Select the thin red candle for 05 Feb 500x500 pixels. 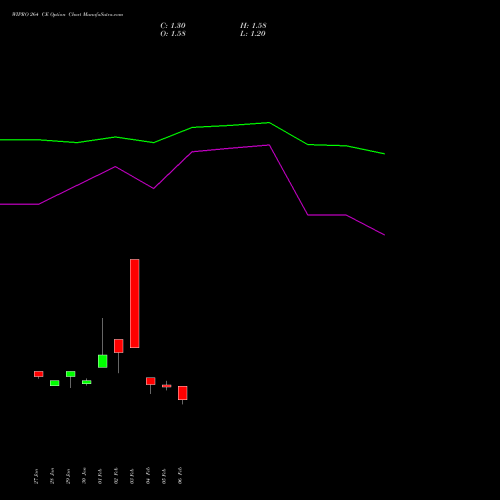click(x=167, y=386)
